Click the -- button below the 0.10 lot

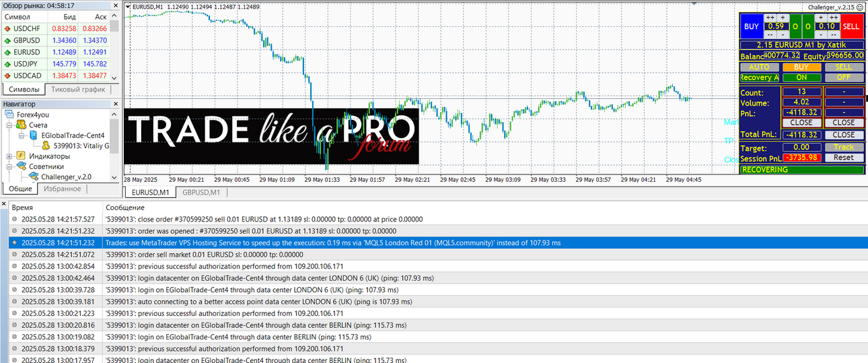834,34
